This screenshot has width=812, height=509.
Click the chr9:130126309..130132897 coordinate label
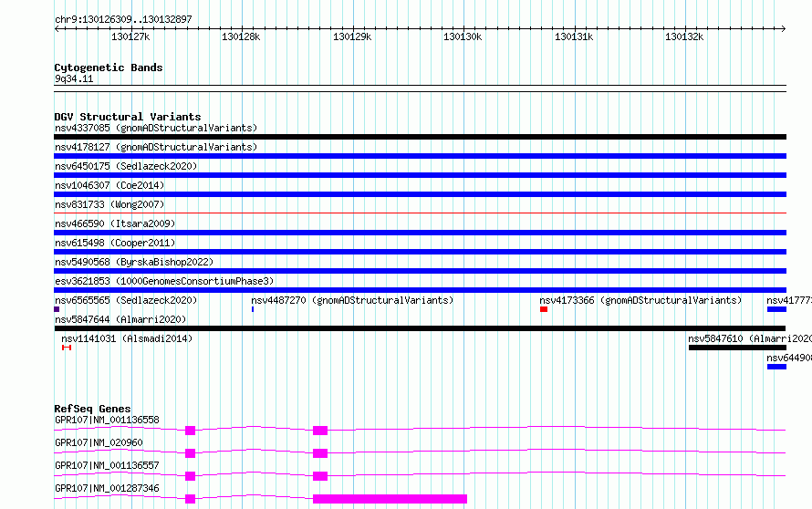[123, 19]
